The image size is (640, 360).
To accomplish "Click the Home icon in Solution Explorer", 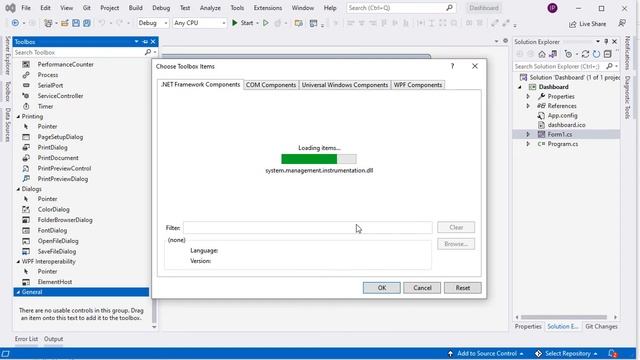I will [x=542, y=54].
